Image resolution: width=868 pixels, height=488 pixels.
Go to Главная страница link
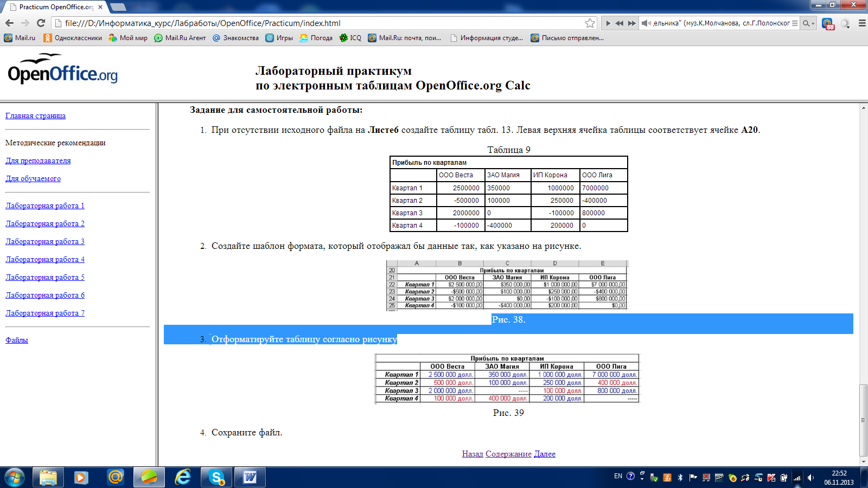(35, 115)
